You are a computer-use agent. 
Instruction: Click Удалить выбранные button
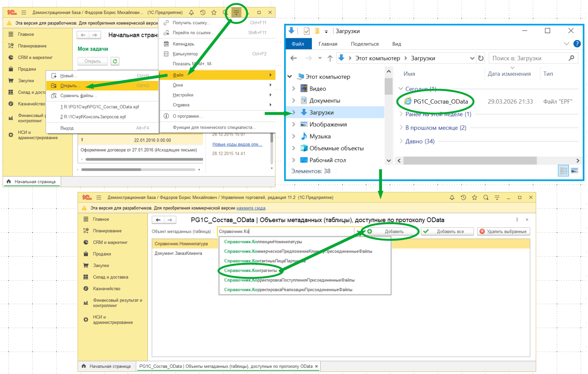[503, 232]
